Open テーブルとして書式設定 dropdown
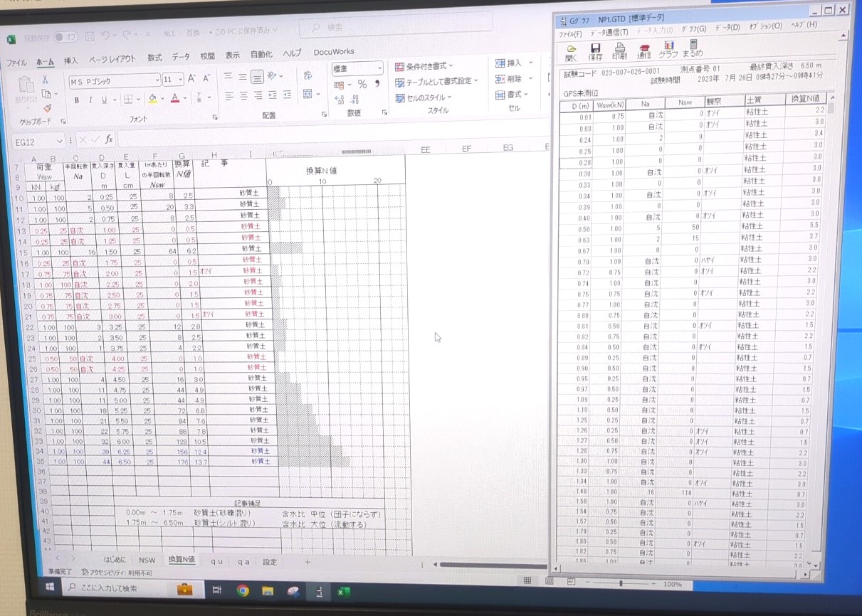The image size is (862, 616). (x=437, y=82)
